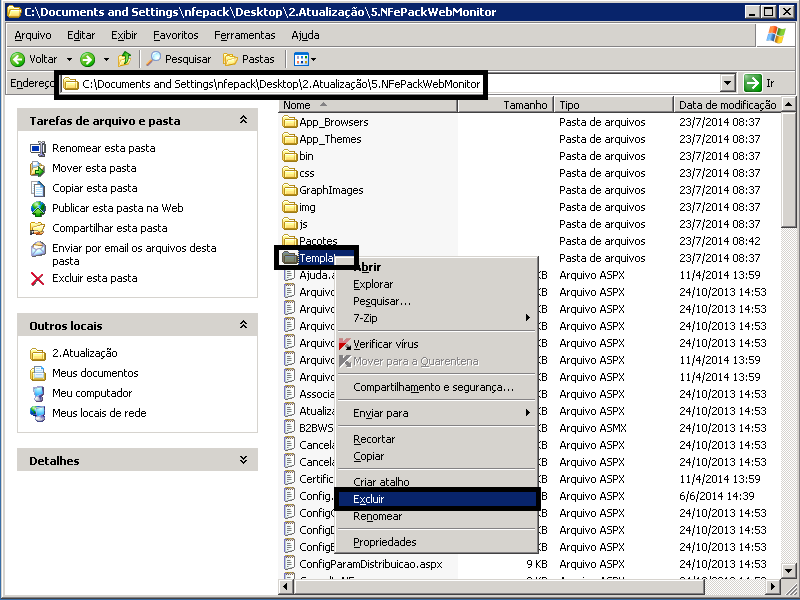Open the App_Browsers folder icon
The height and width of the screenshot is (600, 800).
pos(291,122)
